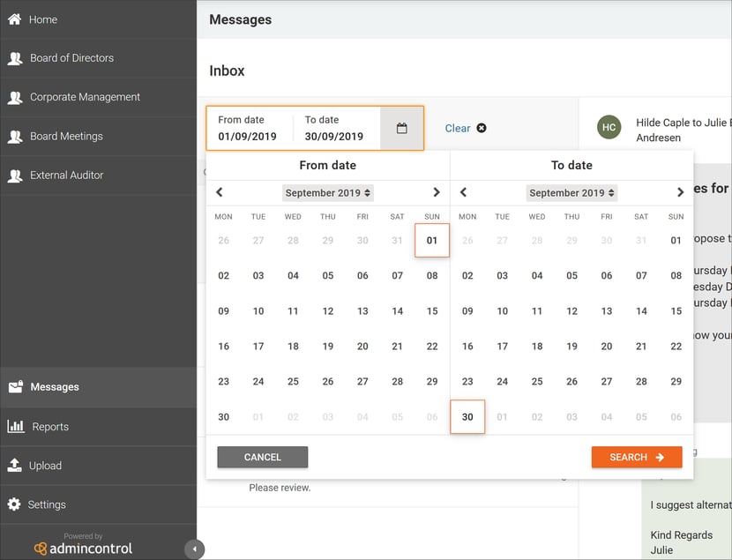Screen dimensions: 732x560
Task: Select 15 in the From date calendar
Action: coord(432,310)
